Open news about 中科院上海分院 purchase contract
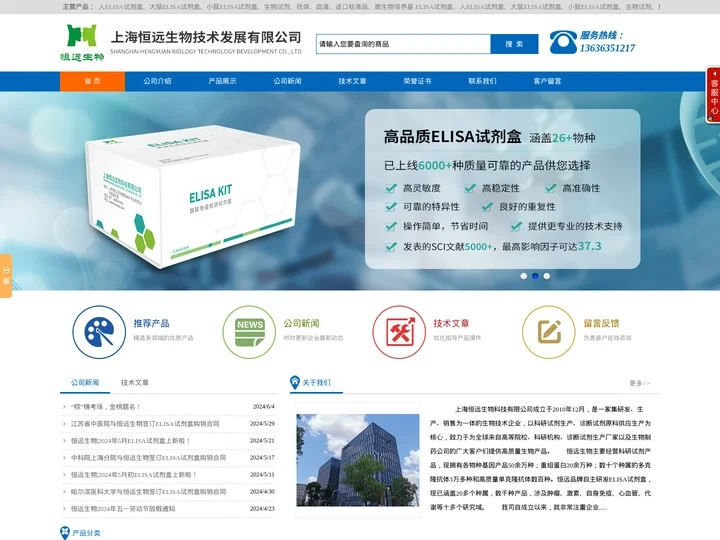720x540 pixels. click(148, 458)
